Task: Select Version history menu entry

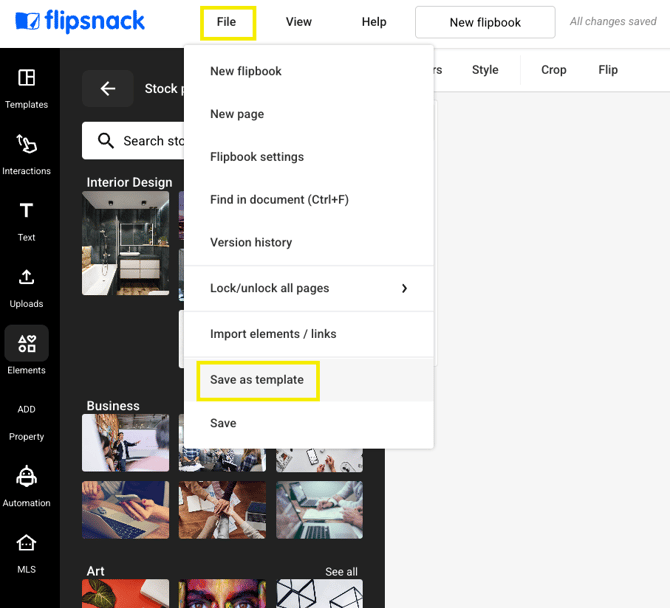Action: pyautogui.click(x=251, y=242)
